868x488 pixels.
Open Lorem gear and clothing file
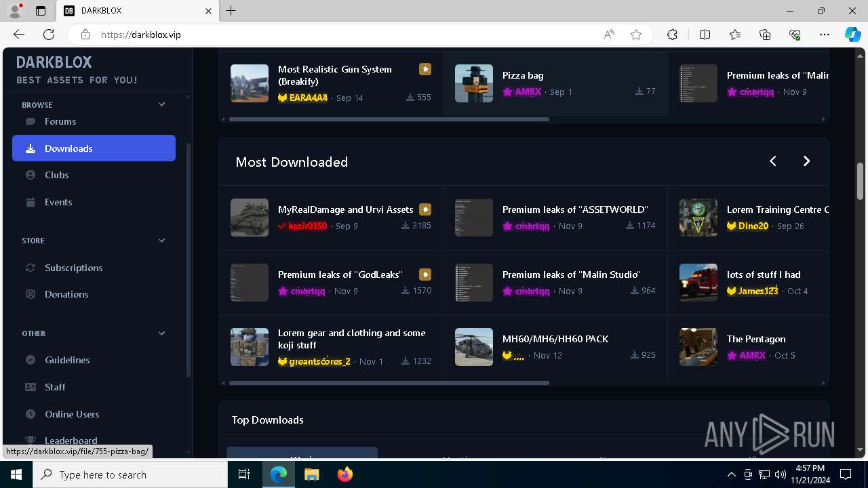tap(352, 339)
